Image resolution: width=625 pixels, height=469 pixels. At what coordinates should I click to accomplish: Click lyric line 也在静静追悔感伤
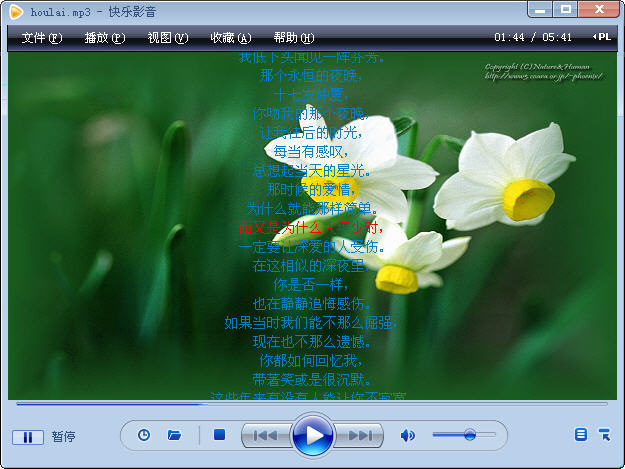point(312,304)
